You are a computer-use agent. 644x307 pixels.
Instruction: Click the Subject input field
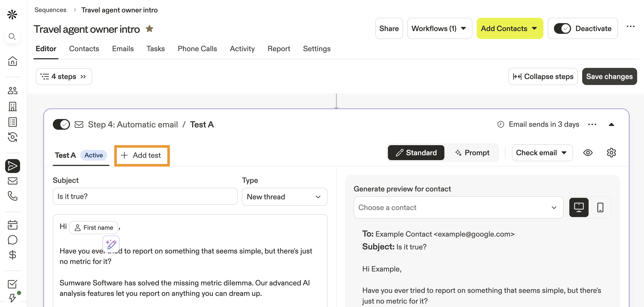(145, 196)
